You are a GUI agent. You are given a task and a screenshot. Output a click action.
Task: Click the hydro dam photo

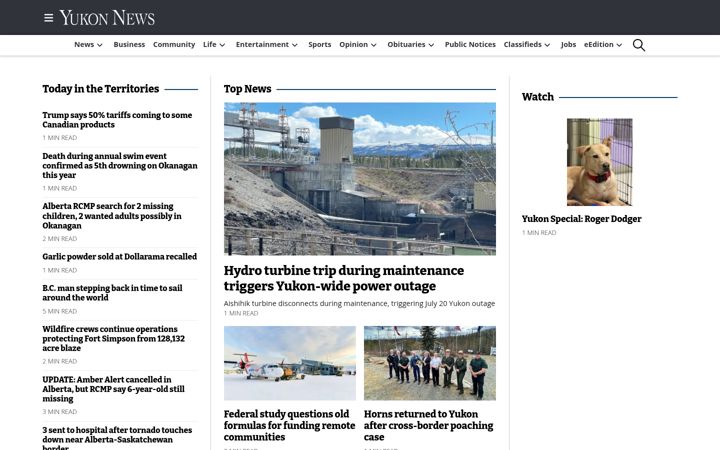point(360,179)
